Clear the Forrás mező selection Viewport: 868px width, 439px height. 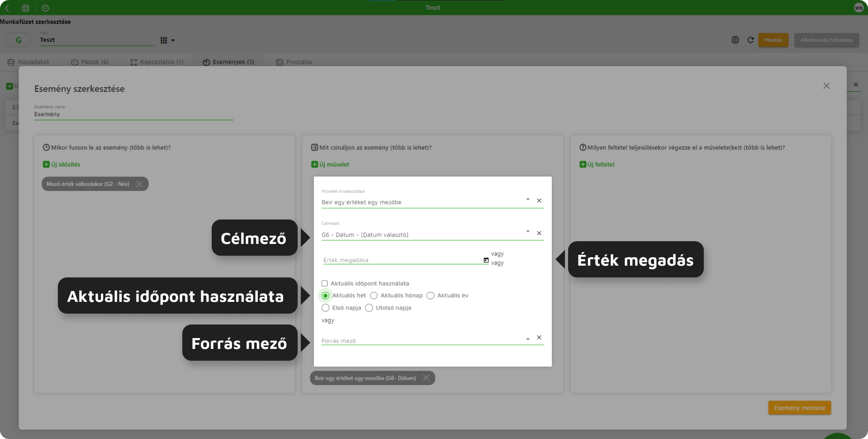click(539, 338)
